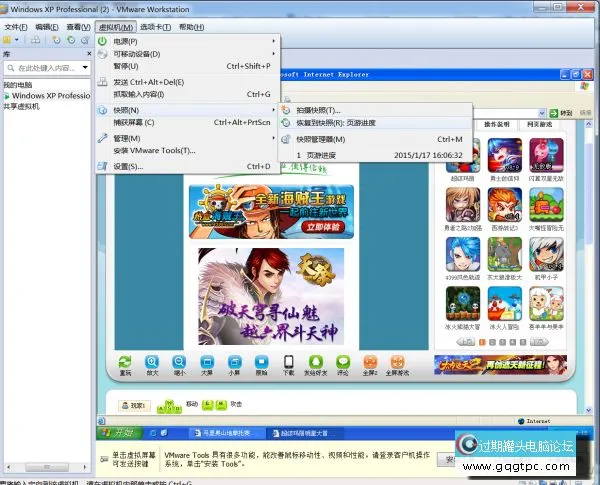Open the 管理(M) submenu

pyautogui.click(x=188, y=138)
